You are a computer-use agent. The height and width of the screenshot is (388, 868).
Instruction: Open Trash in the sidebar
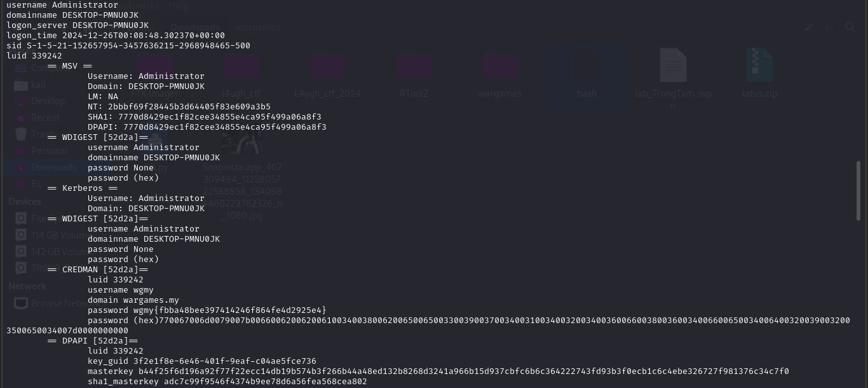[43, 134]
